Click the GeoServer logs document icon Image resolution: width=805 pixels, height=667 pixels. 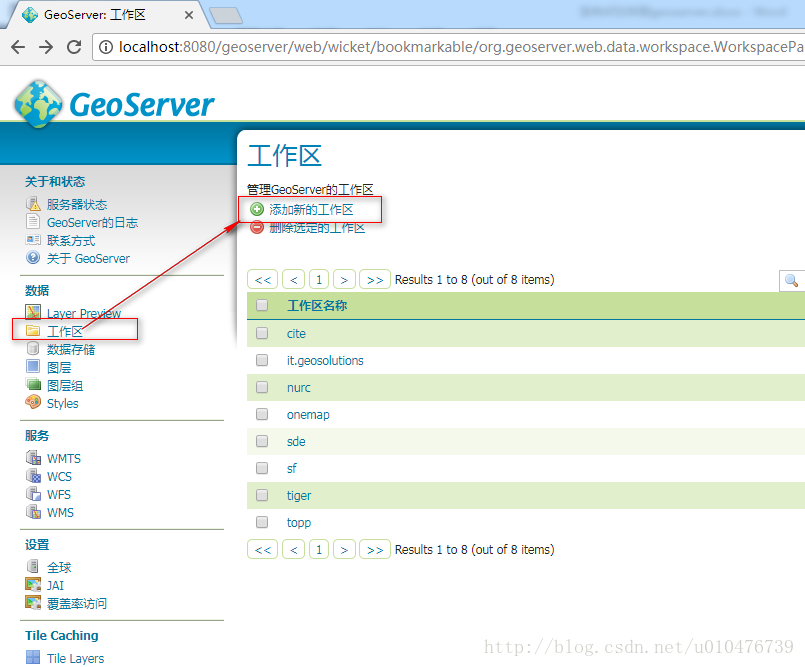(33, 222)
